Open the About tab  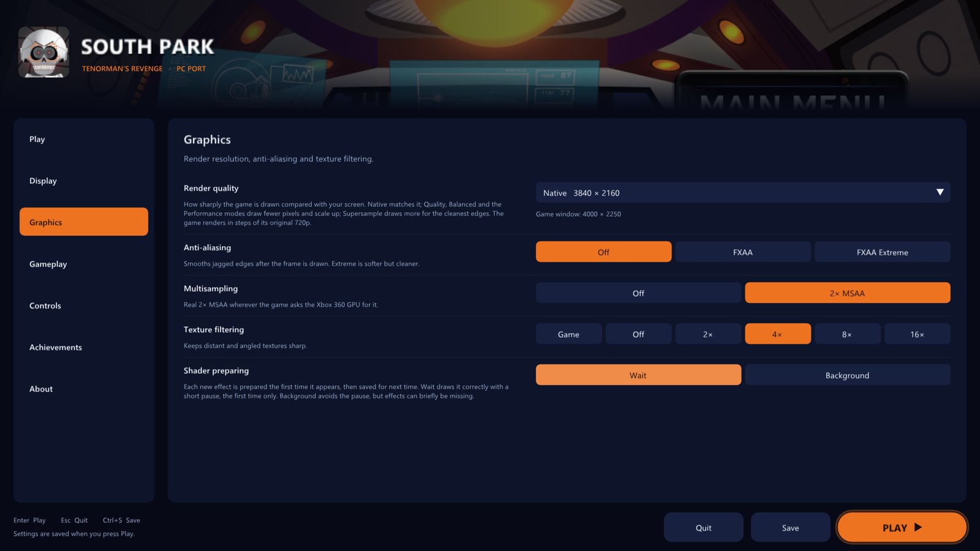84,389
